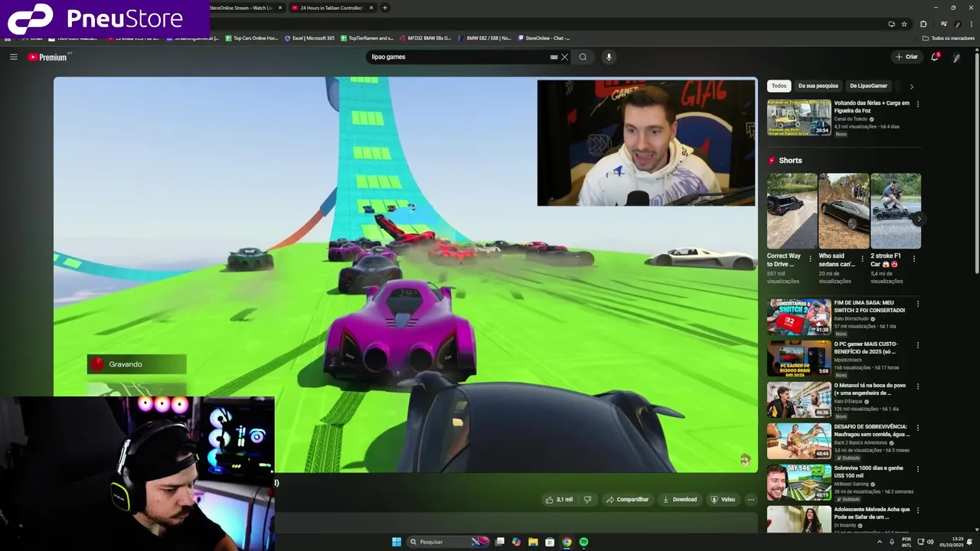
Task: Open the account avatar menu
Action: click(956, 57)
